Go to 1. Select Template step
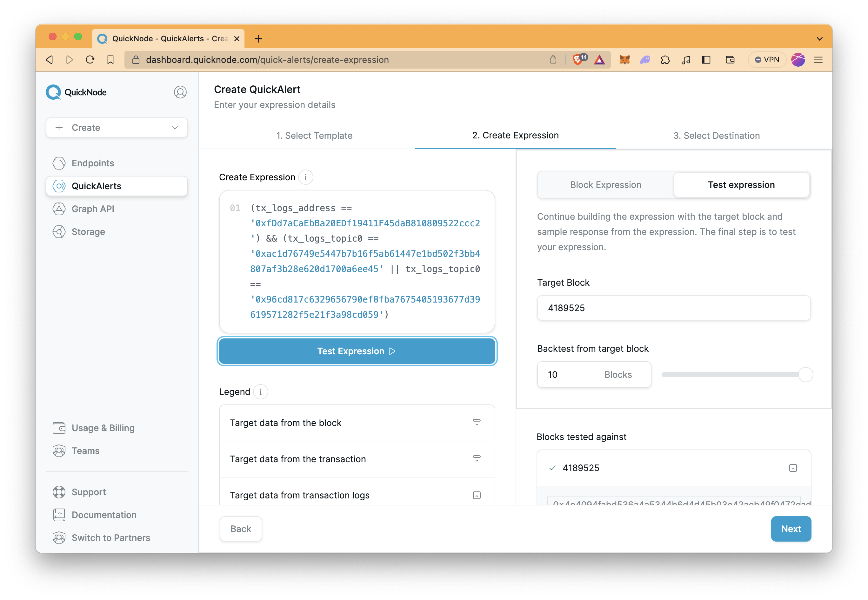The image size is (868, 600). [x=314, y=136]
